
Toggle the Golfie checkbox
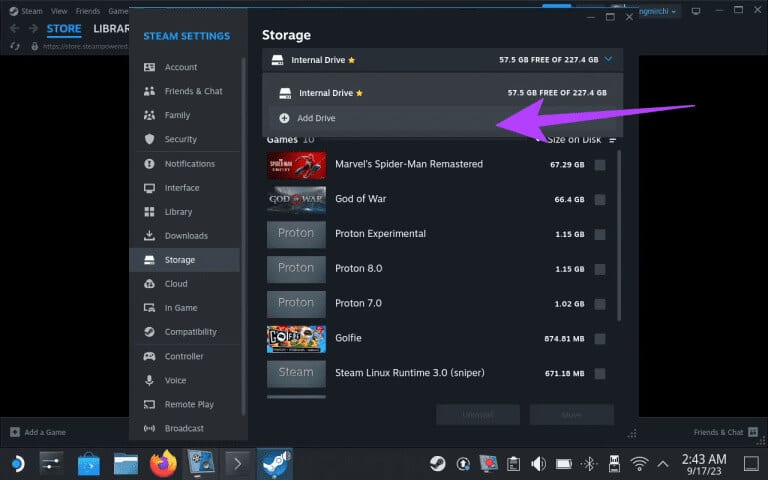tap(600, 339)
